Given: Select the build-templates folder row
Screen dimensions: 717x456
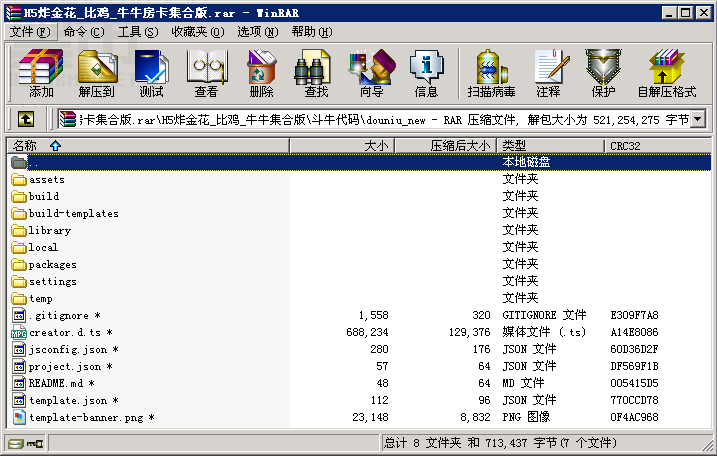Looking at the screenshot, I should point(360,213).
